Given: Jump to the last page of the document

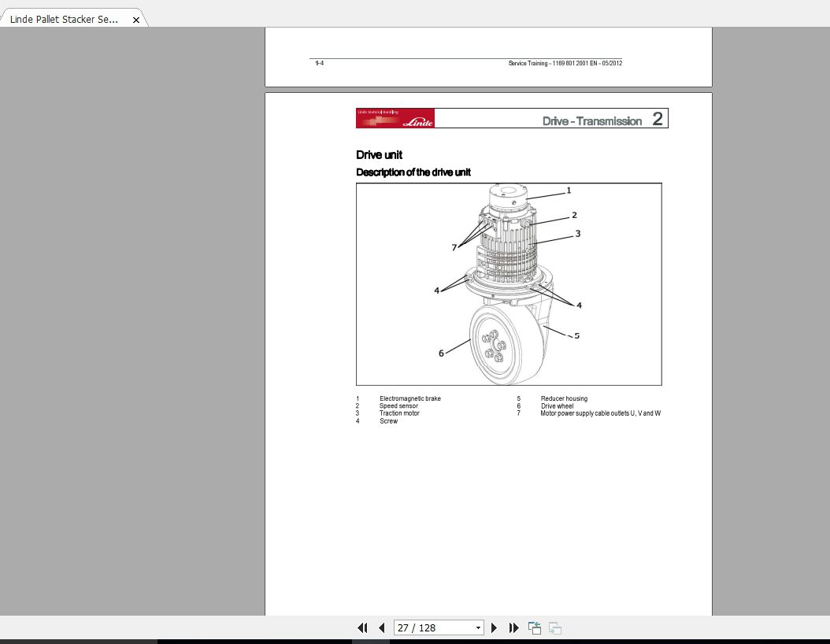Looking at the screenshot, I should (x=513, y=627).
